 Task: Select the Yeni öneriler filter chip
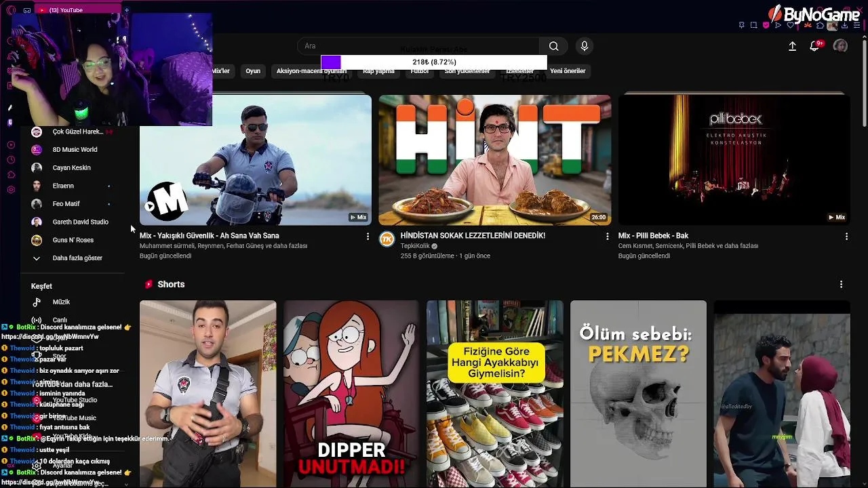[568, 71]
